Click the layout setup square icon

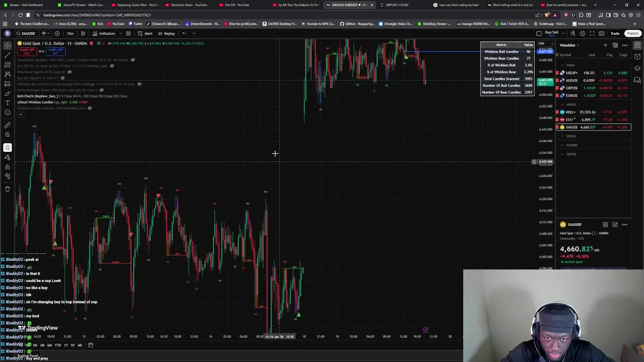click(539, 33)
